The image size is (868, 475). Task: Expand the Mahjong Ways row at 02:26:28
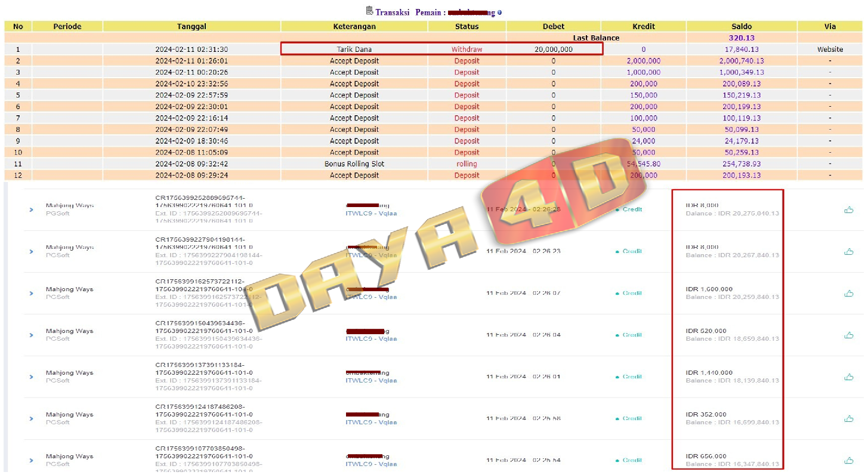point(32,209)
